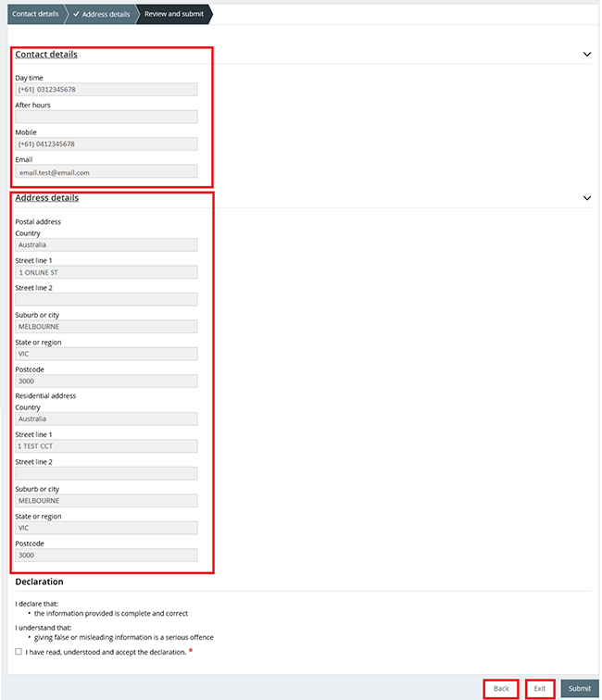Collapse the Contact details section chevron
This screenshot has height=700, width=602.
[x=586, y=55]
